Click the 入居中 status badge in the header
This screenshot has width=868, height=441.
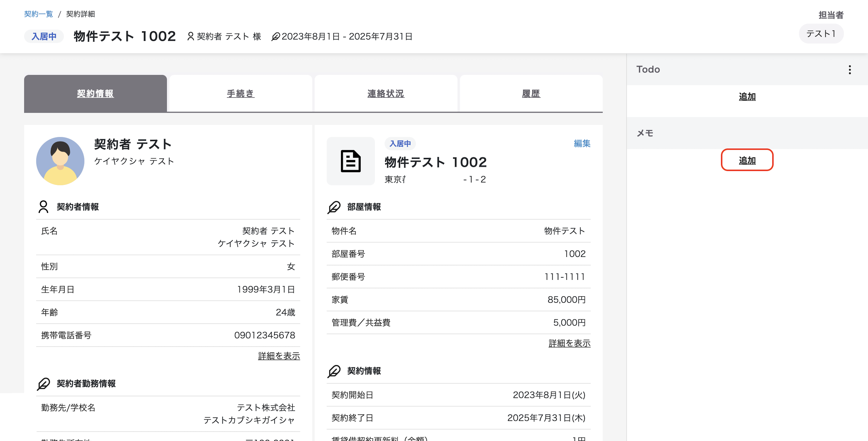click(44, 36)
